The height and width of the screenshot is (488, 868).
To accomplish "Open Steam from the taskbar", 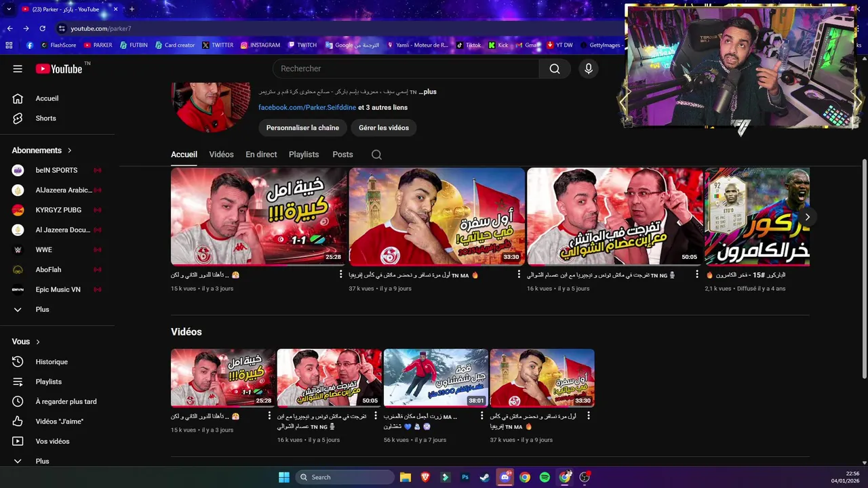I will [485, 477].
